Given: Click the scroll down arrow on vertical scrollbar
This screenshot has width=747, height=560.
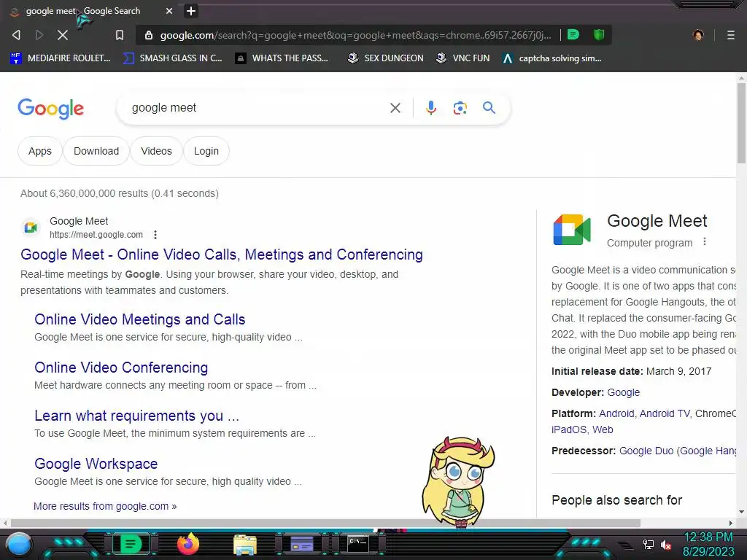Looking at the screenshot, I should [x=741, y=512].
